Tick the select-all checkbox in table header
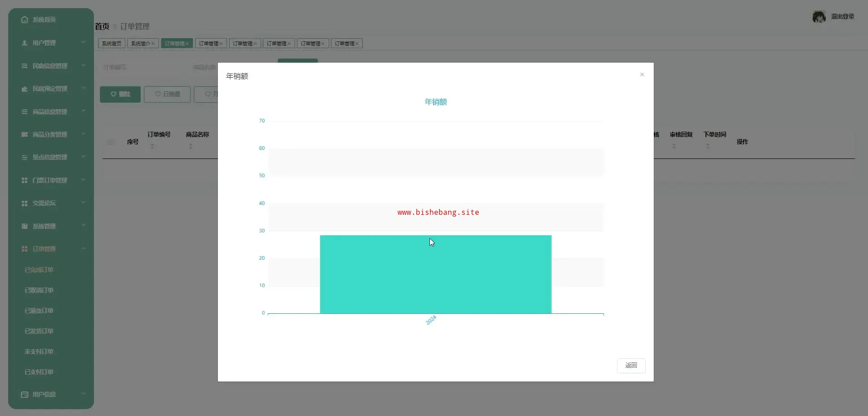The width and height of the screenshot is (868, 416). click(110, 142)
